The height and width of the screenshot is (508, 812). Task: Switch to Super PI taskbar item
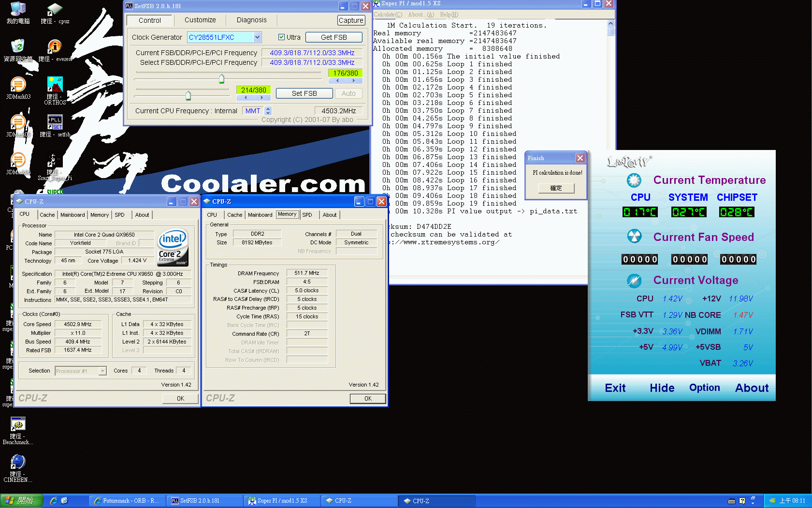(x=282, y=501)
